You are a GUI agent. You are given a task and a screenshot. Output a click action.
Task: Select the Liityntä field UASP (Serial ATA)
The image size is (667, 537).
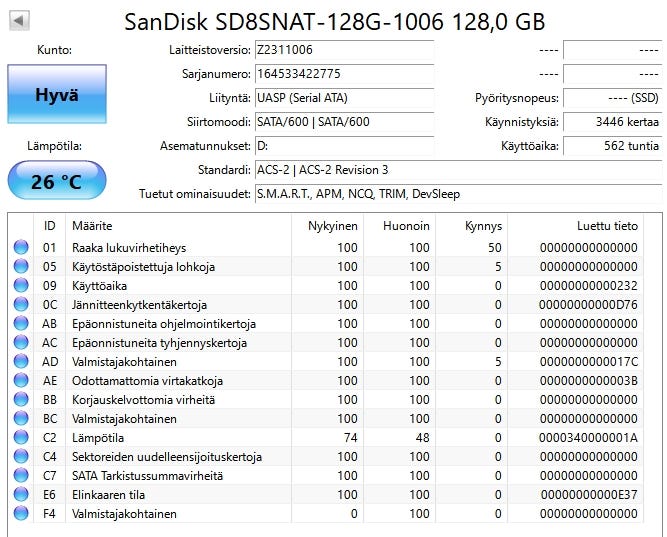(x=344, y=98)
